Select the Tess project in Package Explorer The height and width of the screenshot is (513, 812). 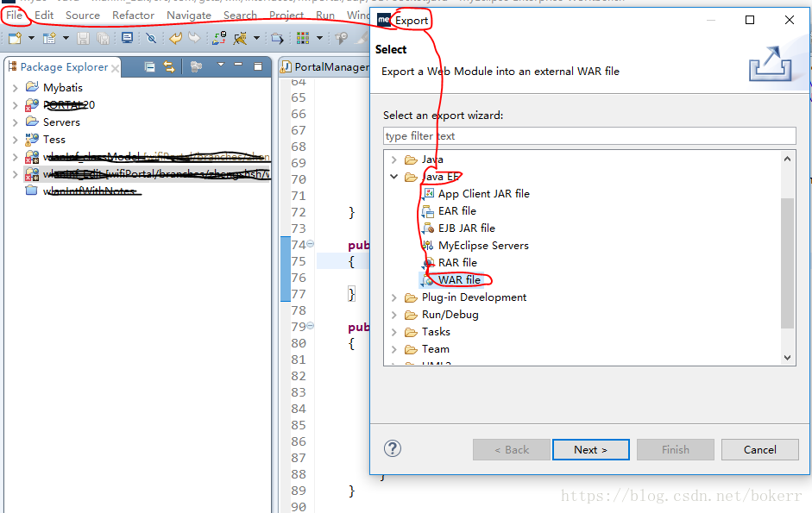(x=54, y=140)
